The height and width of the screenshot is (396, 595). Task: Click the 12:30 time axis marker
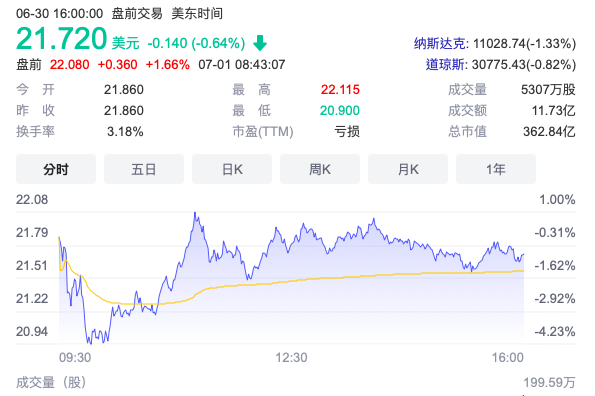coord(291,357)
